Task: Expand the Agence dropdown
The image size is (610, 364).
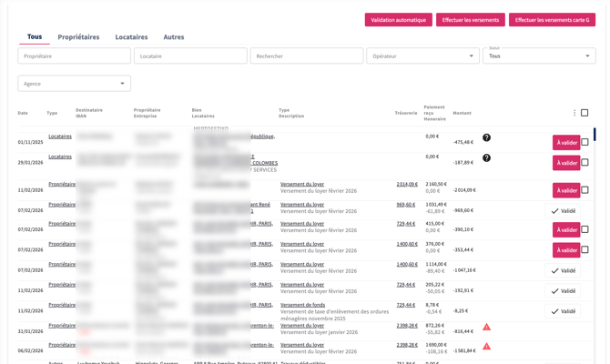Action: pos(74,84)
